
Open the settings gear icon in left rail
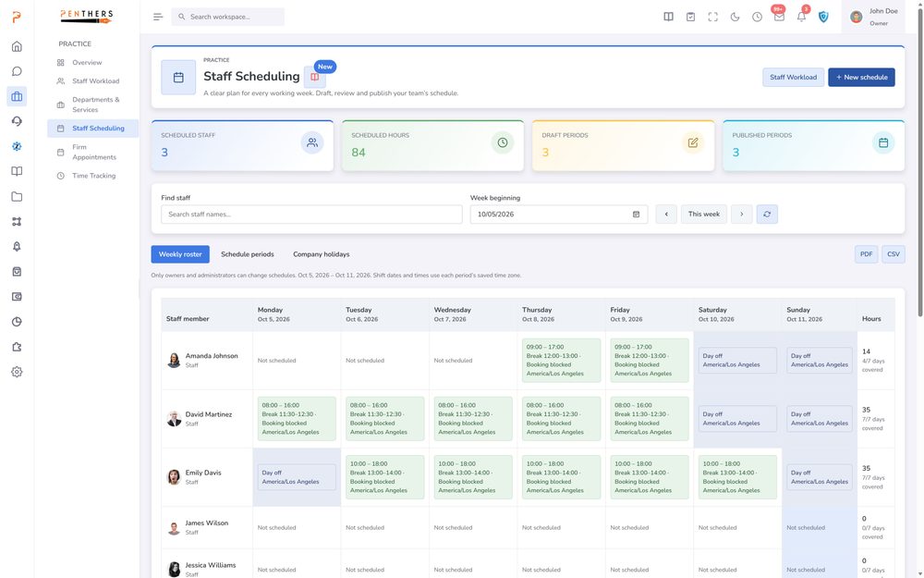tap(17, 372)
